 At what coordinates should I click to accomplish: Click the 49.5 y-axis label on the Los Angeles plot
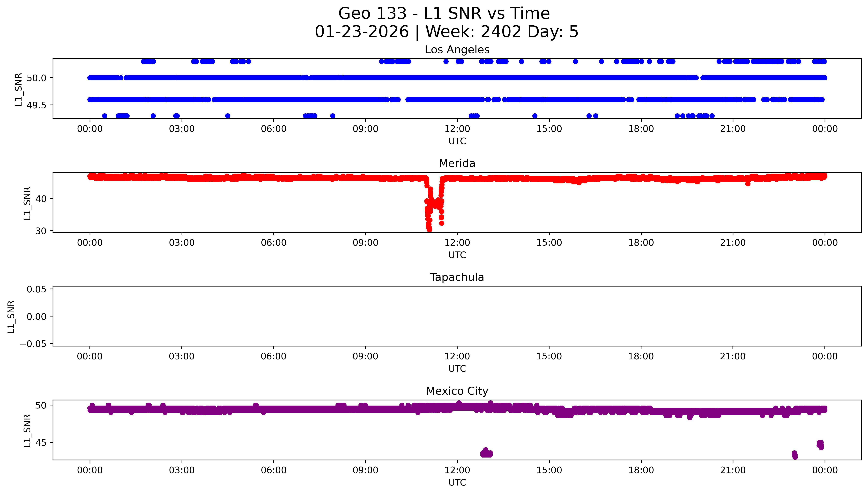(x=36, y=106)
